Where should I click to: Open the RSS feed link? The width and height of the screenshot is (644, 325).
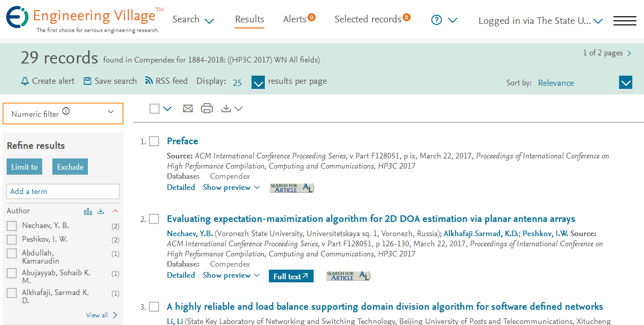coord(166,81)
